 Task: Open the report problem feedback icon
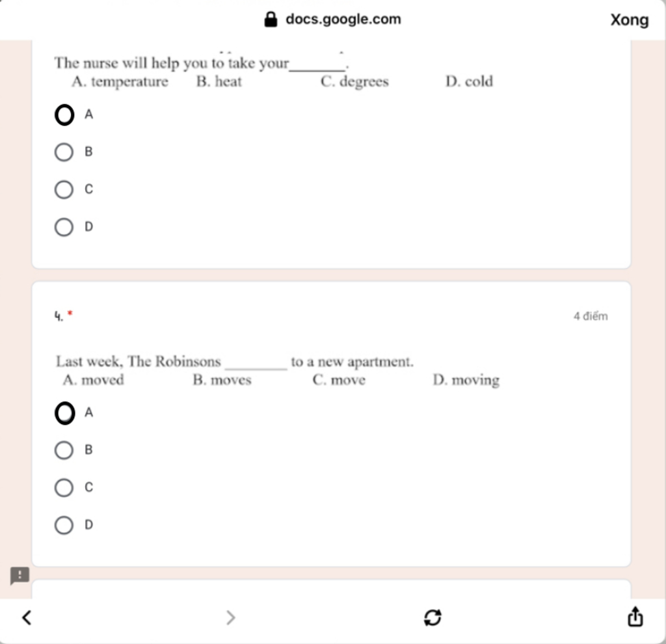pyautogui.click(x=20, y=576)
